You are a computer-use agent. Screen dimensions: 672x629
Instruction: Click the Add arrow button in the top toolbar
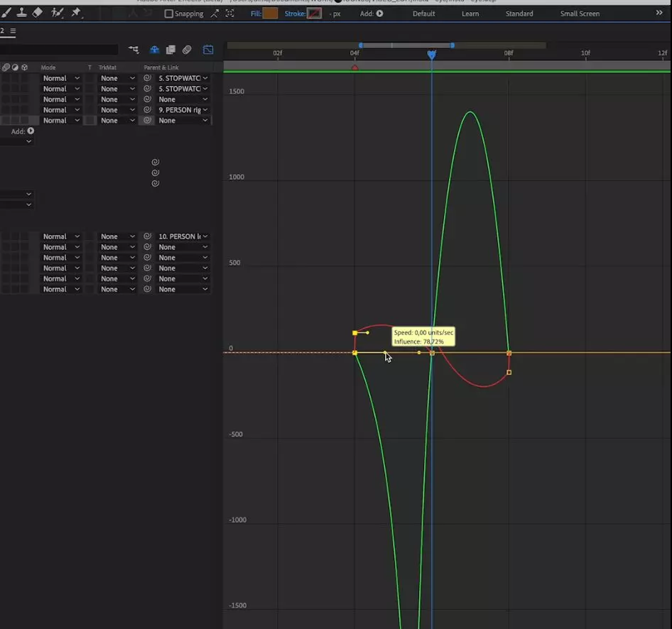[380, 13]
